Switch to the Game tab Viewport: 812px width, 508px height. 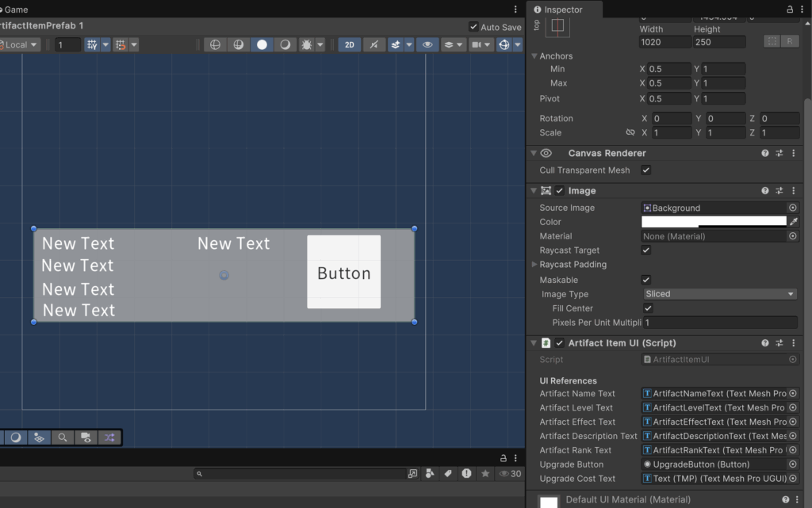point(14,10)
